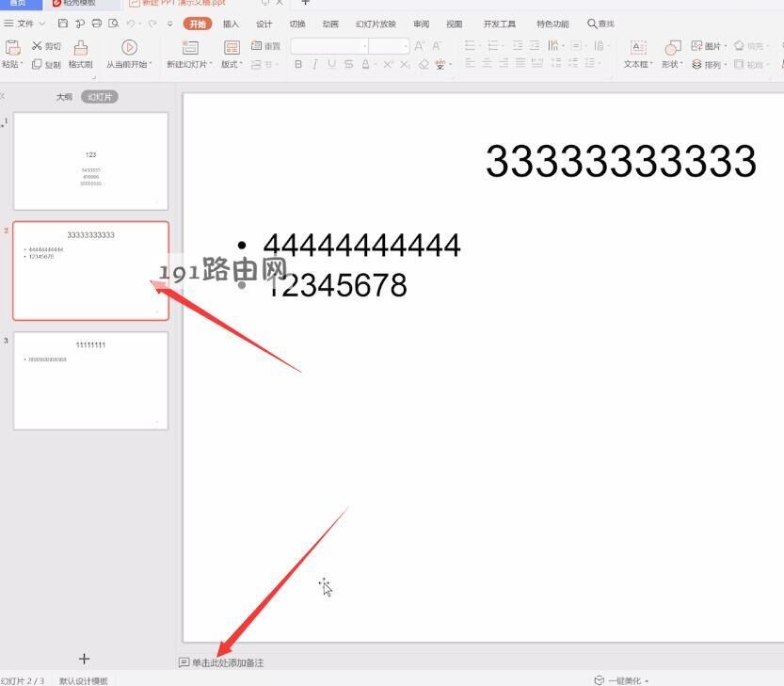Click the font color A icon
This screenshot has width=784, height=686.
365,64
